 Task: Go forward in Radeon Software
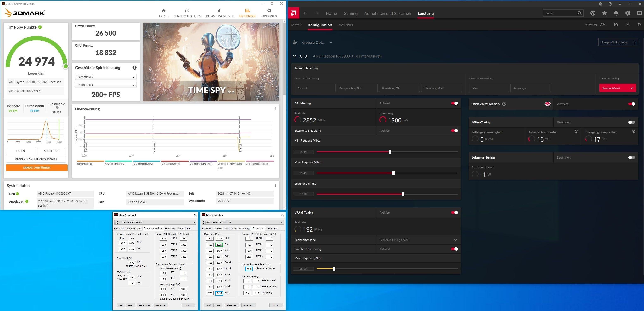pos(317,13)
